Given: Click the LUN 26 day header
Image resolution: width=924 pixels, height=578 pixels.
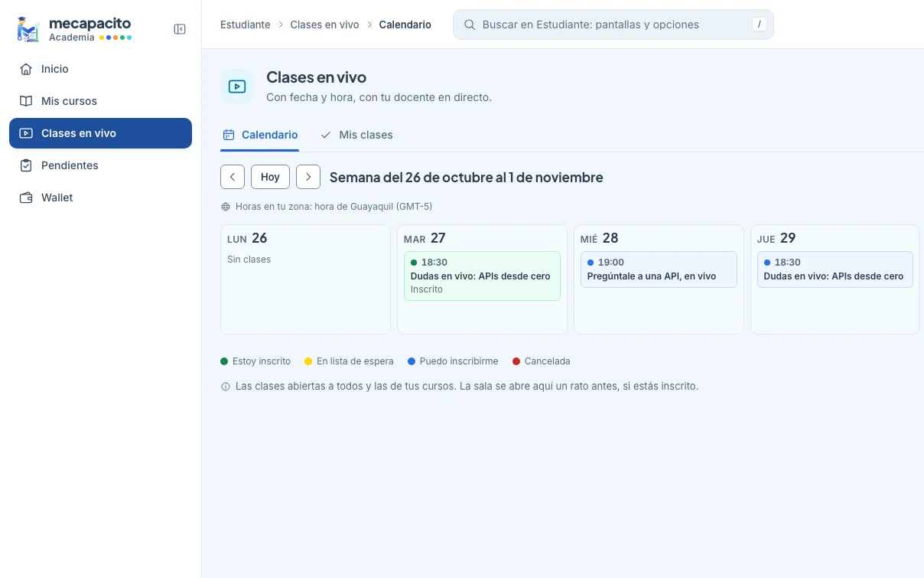Looking at the screenshot, I should tap(247, 239).
